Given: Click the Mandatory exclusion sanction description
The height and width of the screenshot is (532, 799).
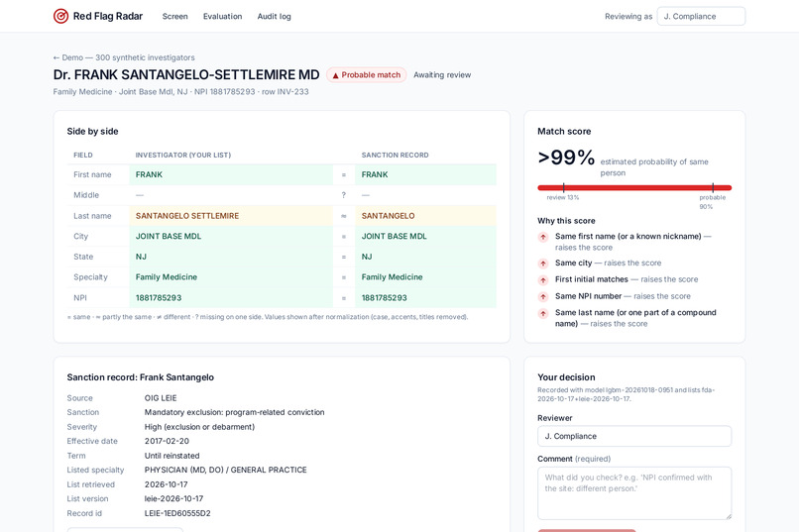Looking at the screenshot, I should click(234, 412).
